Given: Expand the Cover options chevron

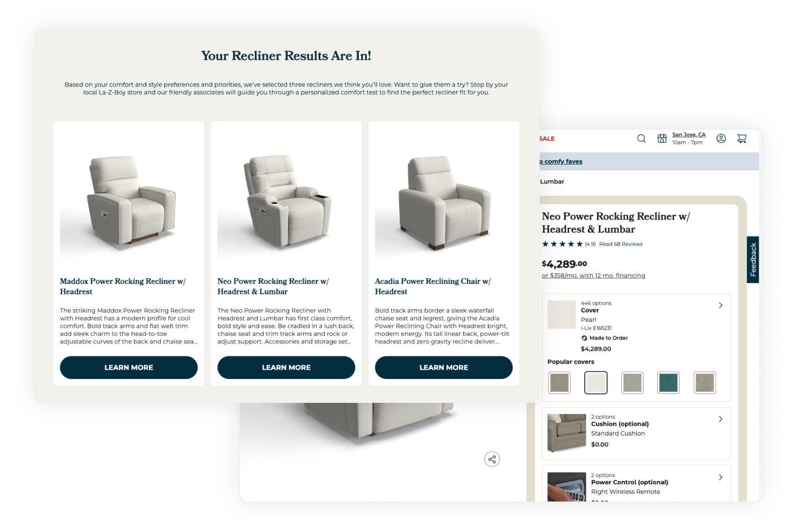Looking at the screenshot, I should (720, 305).
